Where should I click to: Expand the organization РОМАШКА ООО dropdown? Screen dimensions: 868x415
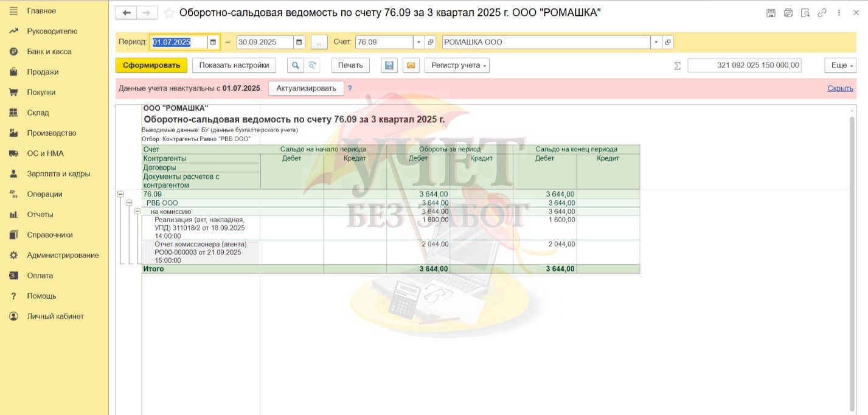tap(656, 42)
